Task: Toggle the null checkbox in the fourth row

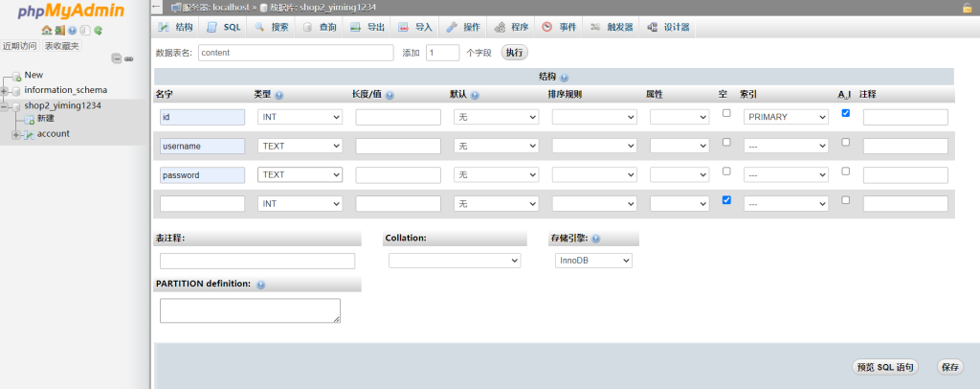Action: 725,200
